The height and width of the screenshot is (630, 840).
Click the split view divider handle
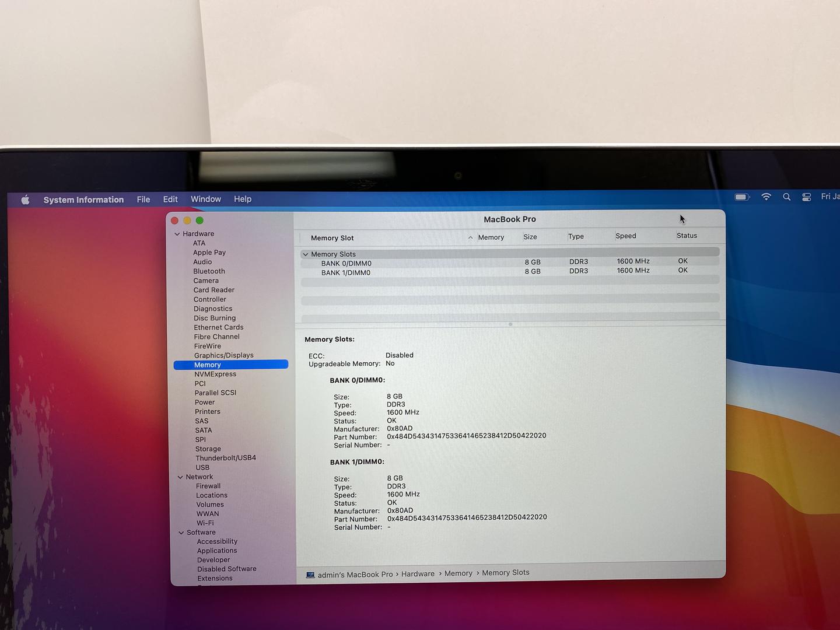tap(510, 324)
